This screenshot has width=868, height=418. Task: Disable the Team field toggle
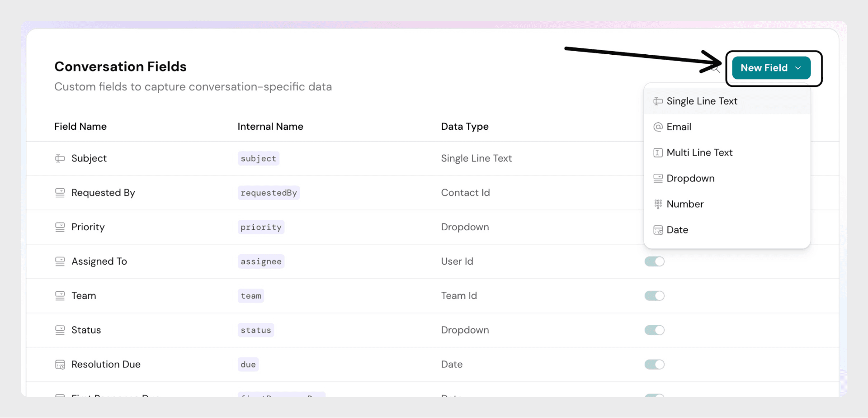pyautogui.click(x=654, y=296)
